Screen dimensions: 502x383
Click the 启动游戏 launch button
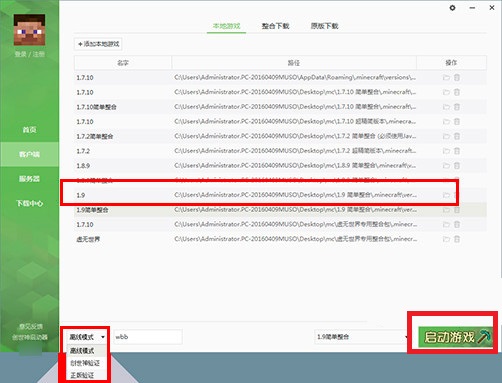point(455,337)
